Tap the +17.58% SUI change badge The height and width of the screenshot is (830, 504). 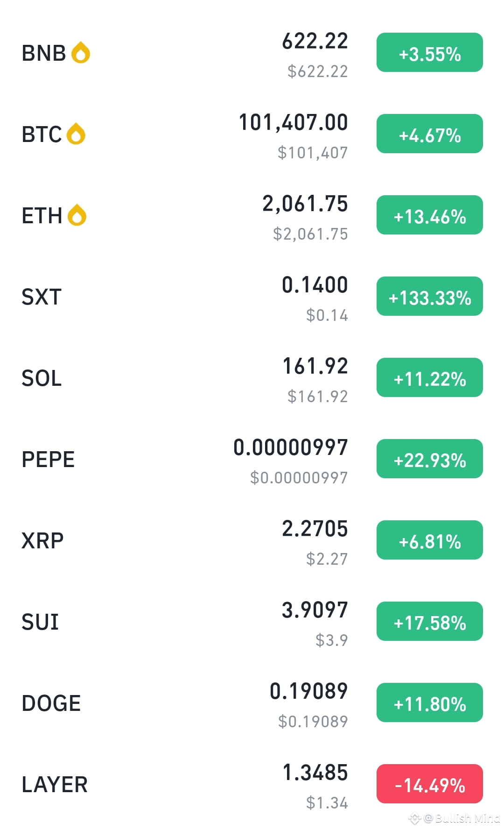click(x=430, y=621)
